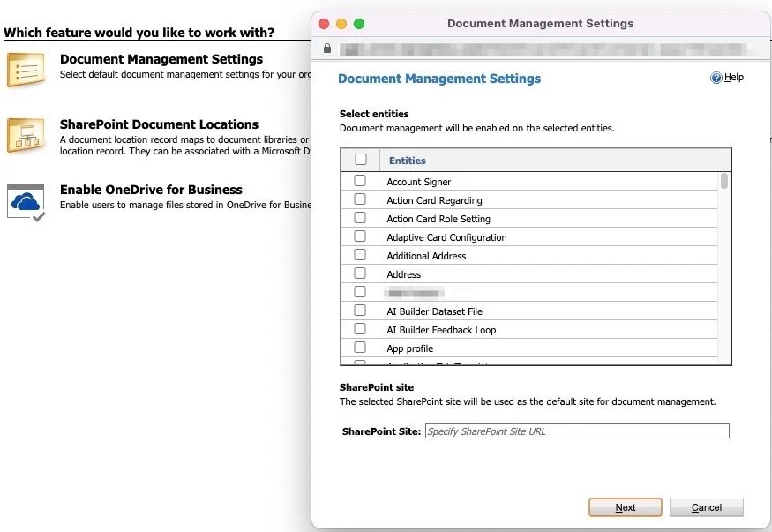
Task: Open Document Management Settings folder icon
Action: (26, 70)
